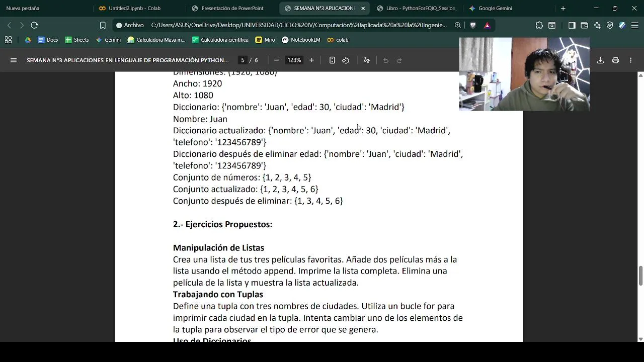The width and height of the screenshot is (644, 362).
Task: Click the PDF title SEMANA N°3 APLICACIONES
Action: click(x=128, y=60)
